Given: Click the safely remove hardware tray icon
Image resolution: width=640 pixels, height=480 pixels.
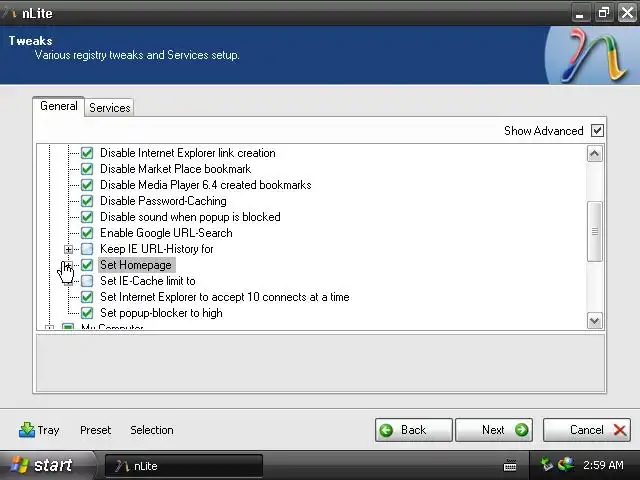Looking at the screenshot, I should [547, 464].
